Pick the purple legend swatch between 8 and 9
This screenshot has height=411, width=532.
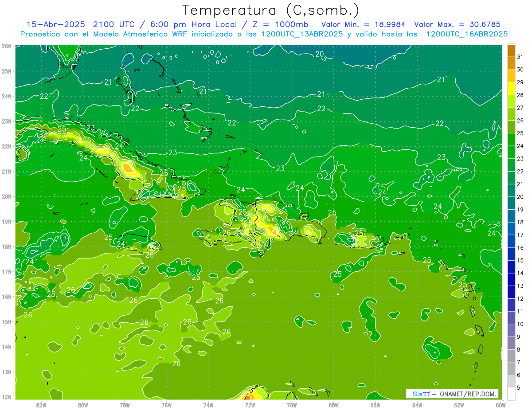click(x=511, y=343)
